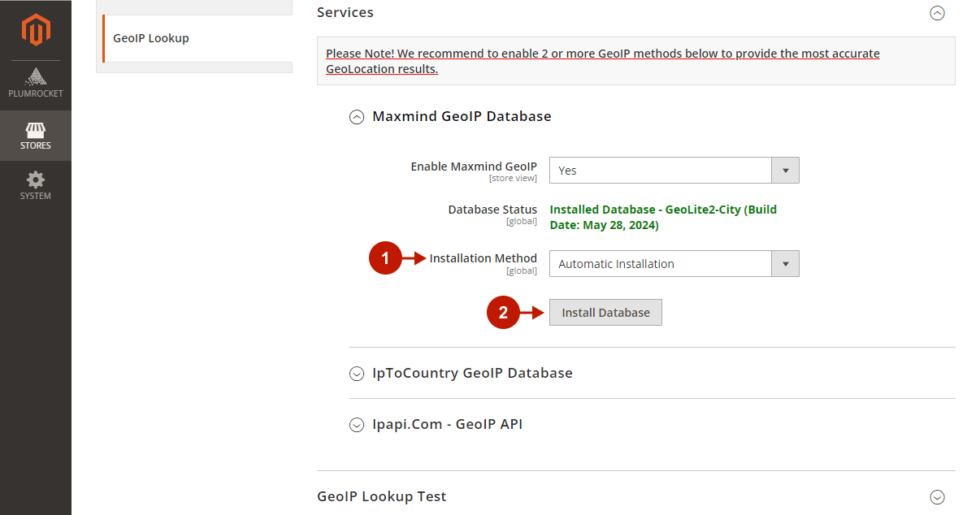The image size is (980, 515).
Task: Open the Stores sidebar menu
Action: tap(36, 136)
